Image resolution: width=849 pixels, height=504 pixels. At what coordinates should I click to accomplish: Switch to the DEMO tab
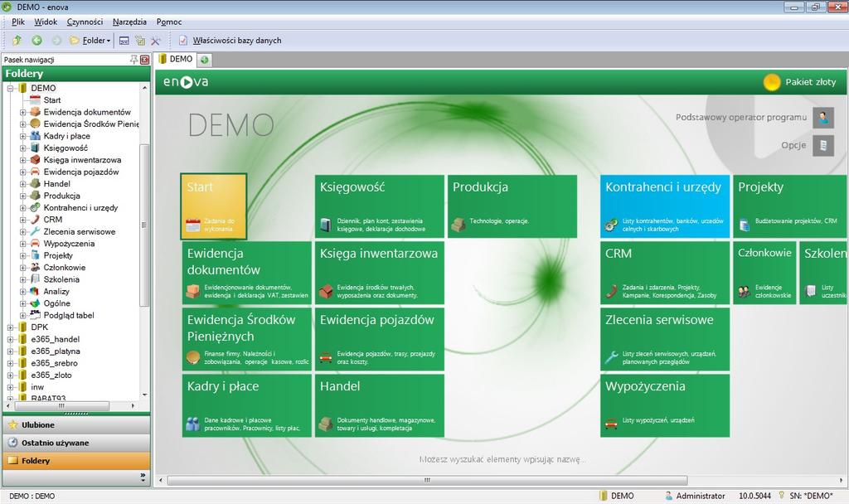[x=176, y=59]
